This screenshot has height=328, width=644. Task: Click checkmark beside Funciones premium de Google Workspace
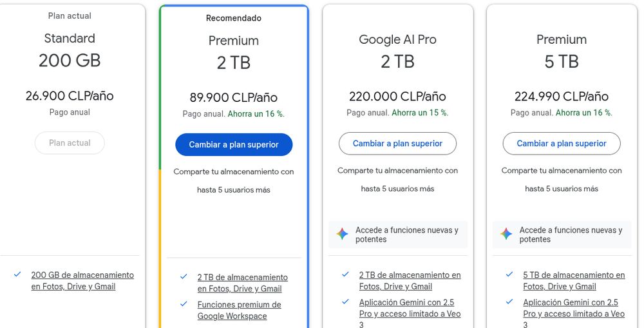tap(184, 304)
